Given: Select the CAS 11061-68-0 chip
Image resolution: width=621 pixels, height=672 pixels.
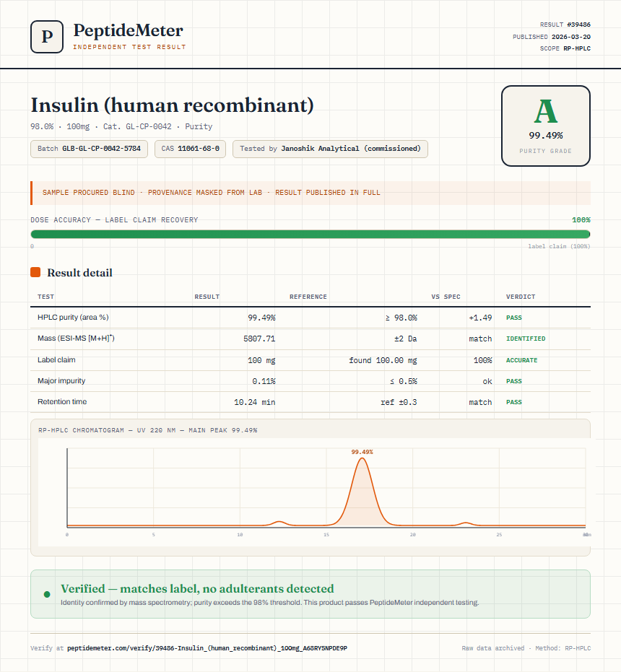Looking at the screenshot, I should tap(191, 149).
